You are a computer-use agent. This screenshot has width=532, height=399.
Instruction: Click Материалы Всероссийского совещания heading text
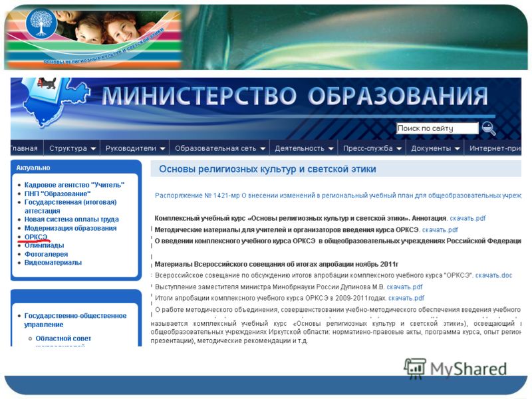pyautogui.click(x=277, y=264)
